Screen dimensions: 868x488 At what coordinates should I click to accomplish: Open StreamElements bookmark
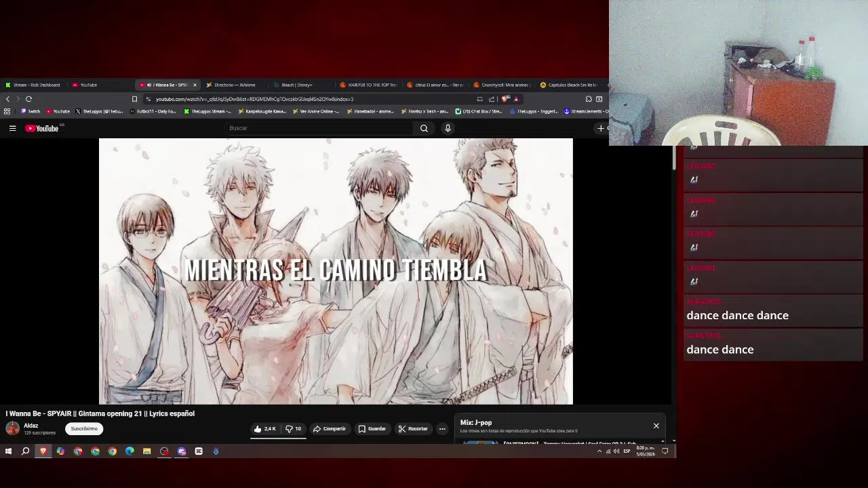[586, 111]
